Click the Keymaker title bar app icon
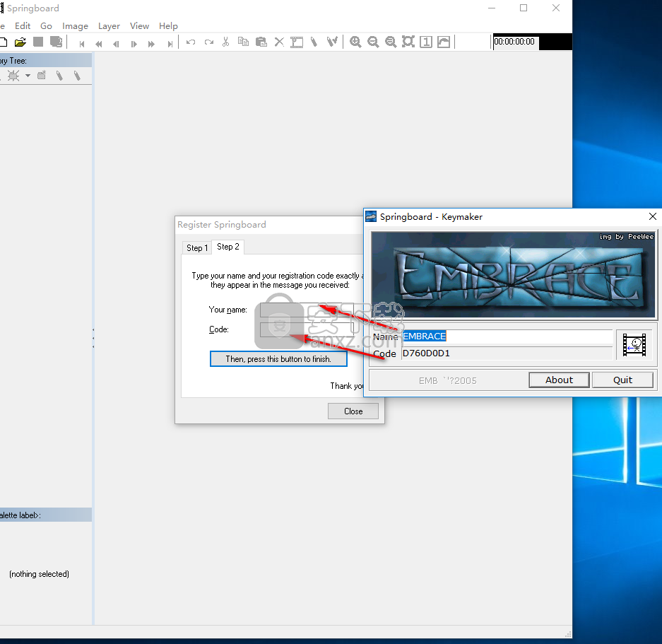 (x=371, y=217)
